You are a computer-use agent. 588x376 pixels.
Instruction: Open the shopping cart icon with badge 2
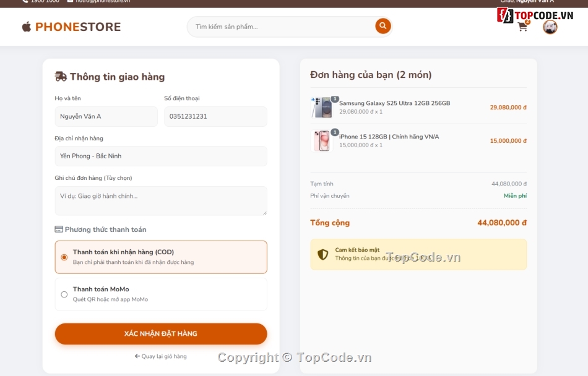[x=522, y=27]
